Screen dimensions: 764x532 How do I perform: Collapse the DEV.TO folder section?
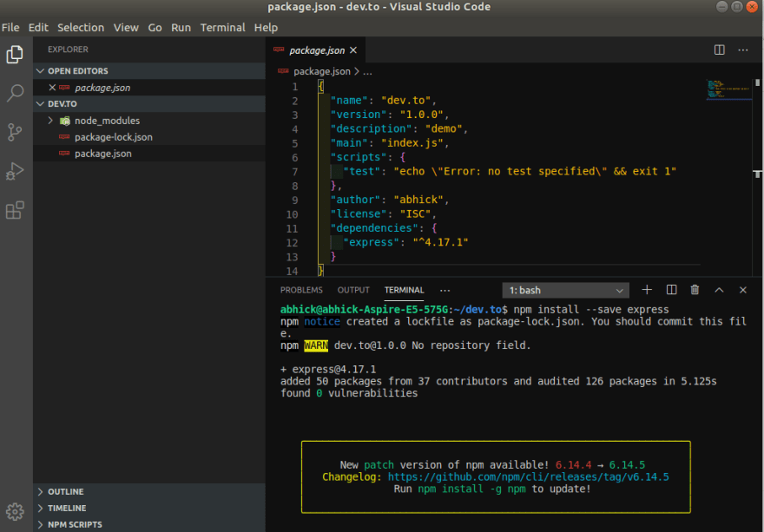tap(41, 104)
